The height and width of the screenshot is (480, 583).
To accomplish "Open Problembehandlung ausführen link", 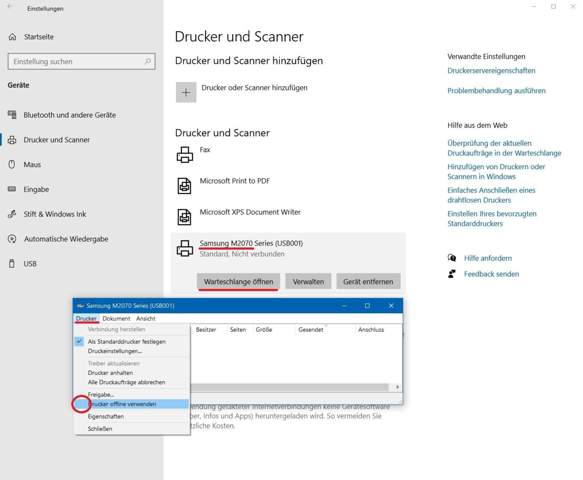I will 496,91.
